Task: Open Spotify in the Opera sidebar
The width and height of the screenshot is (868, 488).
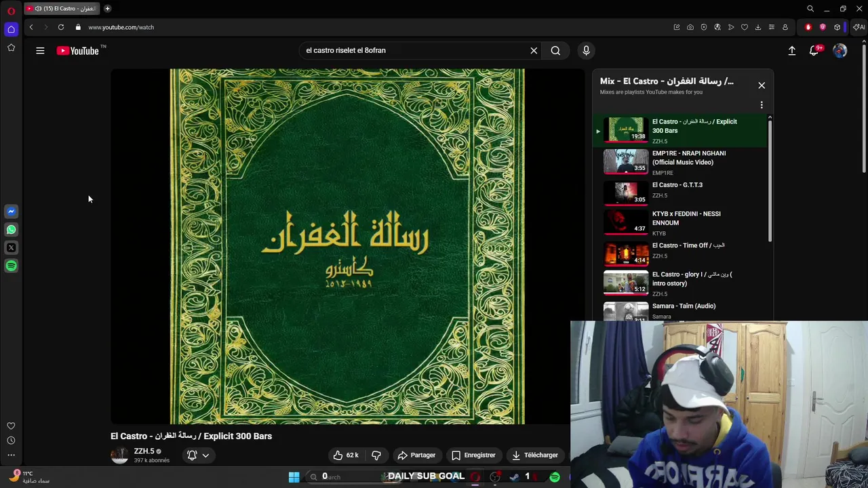Action: point(11,266)
